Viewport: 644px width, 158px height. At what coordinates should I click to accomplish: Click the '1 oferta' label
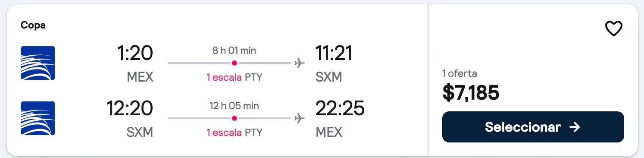(x=460, y=73)
